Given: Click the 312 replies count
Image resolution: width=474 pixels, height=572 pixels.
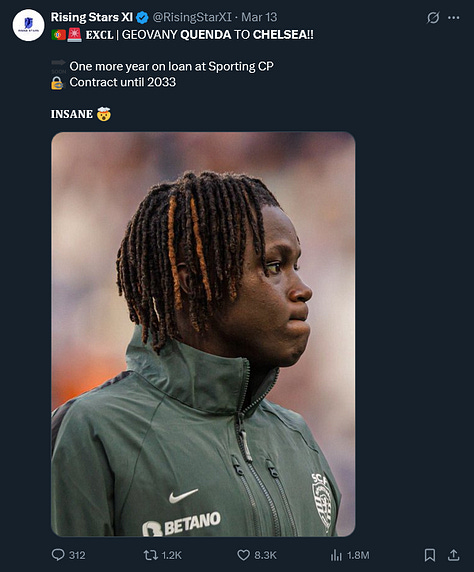Looking at the screenshot, I should pos(77,555).
